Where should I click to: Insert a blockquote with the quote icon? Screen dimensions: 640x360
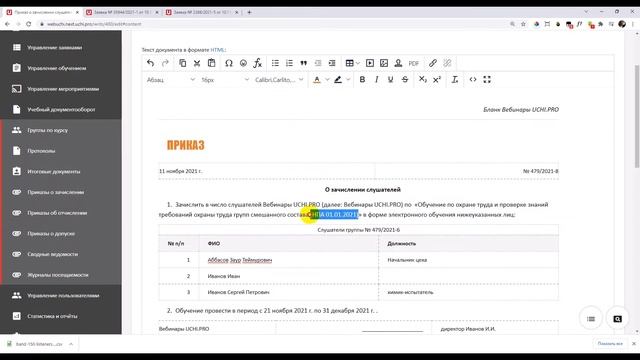click(x=304, y=63)
